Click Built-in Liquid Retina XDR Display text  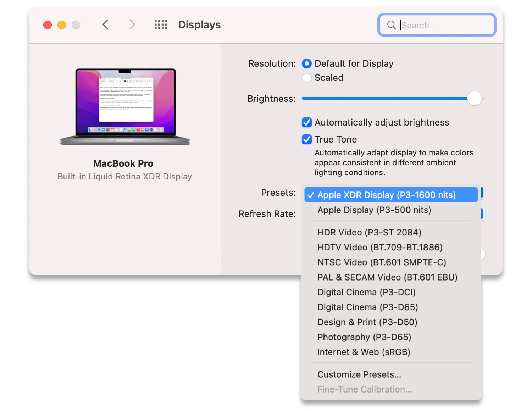[125, 177]
